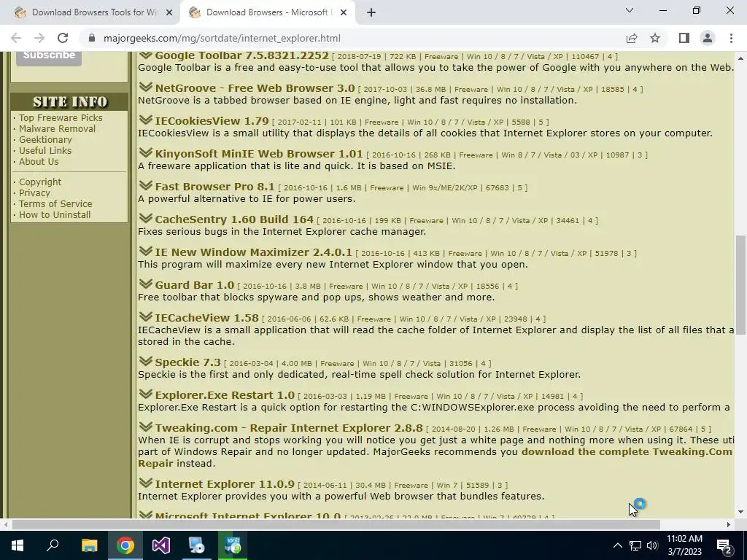Open About Us sidebar link
747x560 pixels.
coord(39,161)
